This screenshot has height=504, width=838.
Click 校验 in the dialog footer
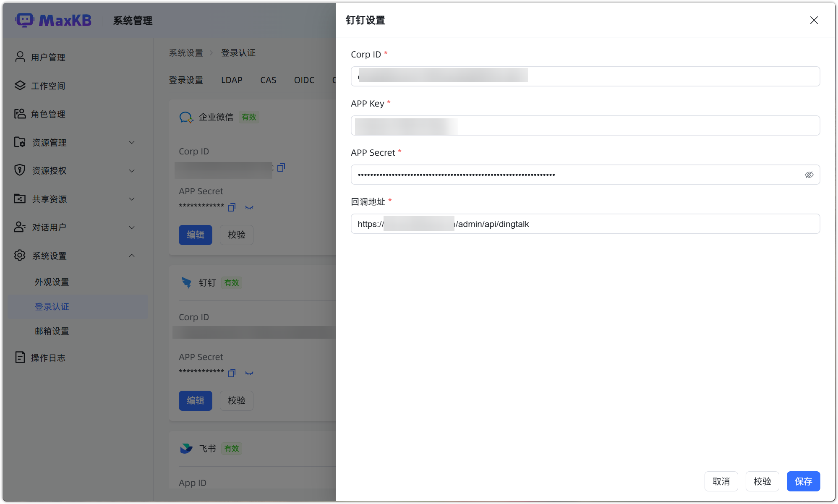click(762, 481)
